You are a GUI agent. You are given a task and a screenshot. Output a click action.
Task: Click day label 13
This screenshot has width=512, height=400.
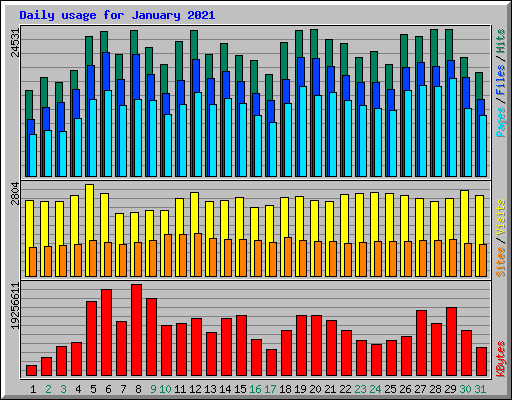coord(210,389)
